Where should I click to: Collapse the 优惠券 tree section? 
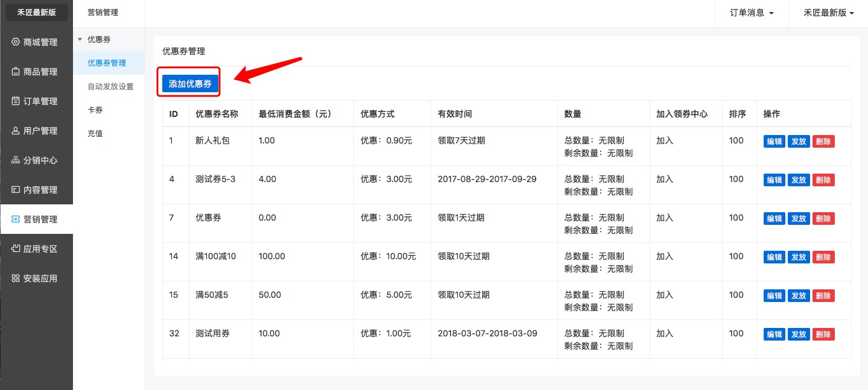pos(80,40)
